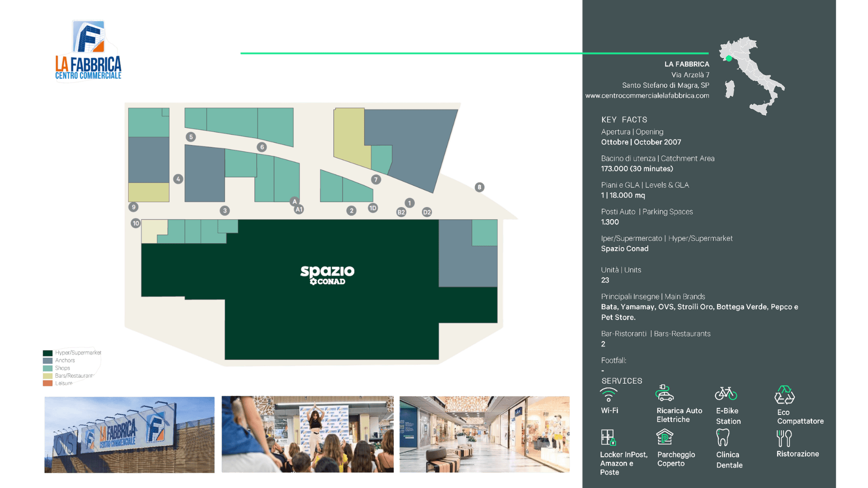Click the 'Via Arzelà 7' address line
The height and width of the screenshot is (488, 868).
coord(690,75)
